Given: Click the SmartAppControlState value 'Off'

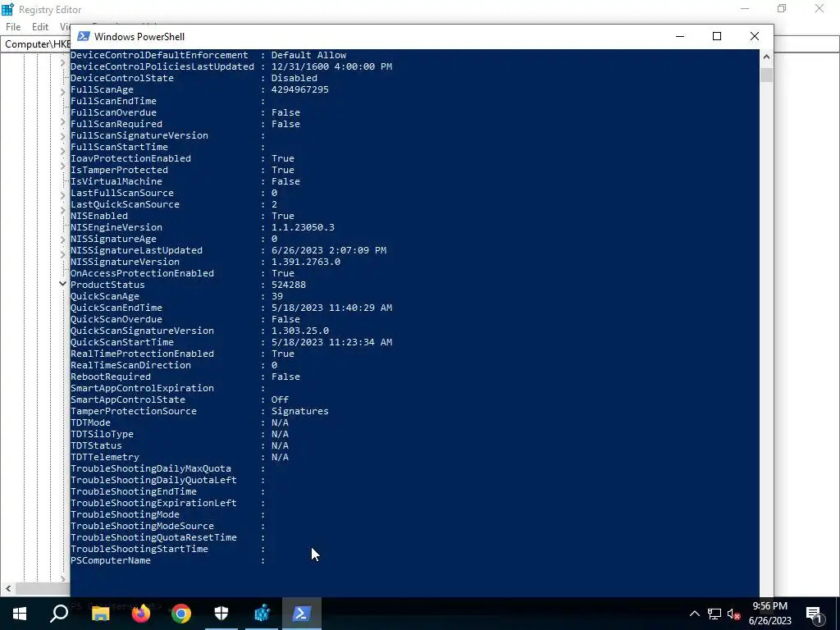Looking at the screenshot, I should 280,399.
